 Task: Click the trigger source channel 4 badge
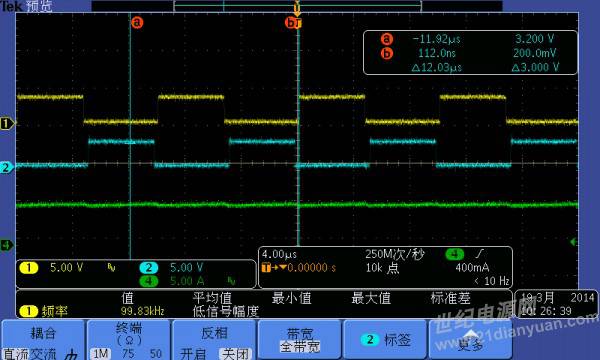click(455, 254)
